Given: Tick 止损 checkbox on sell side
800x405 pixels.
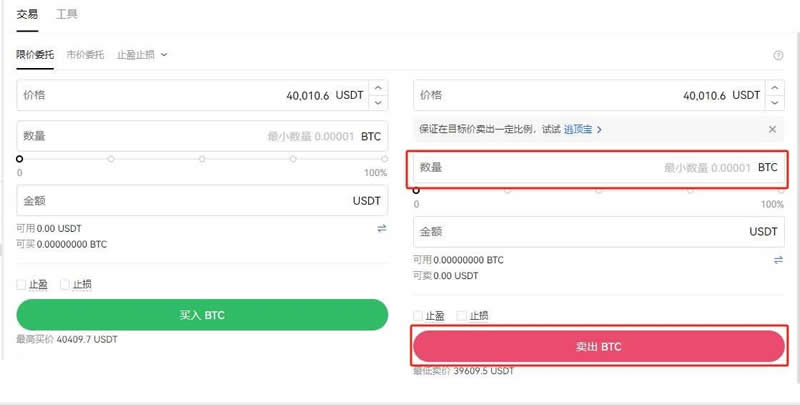Looking at the screenshot, I should point(462,316).
